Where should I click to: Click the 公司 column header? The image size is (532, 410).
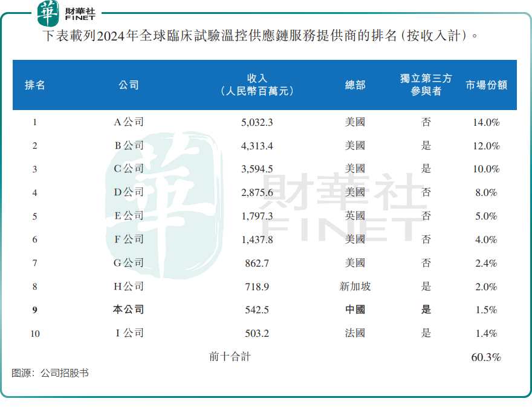129,85
